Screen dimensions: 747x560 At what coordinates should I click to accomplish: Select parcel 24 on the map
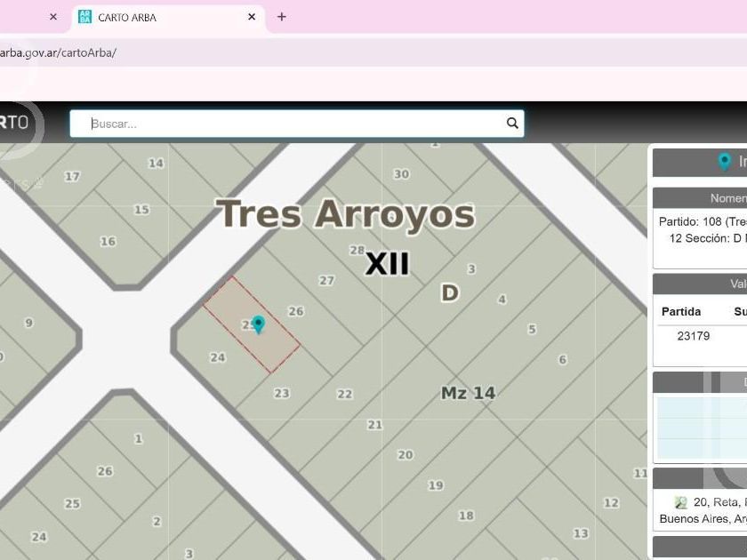(218, 357)
